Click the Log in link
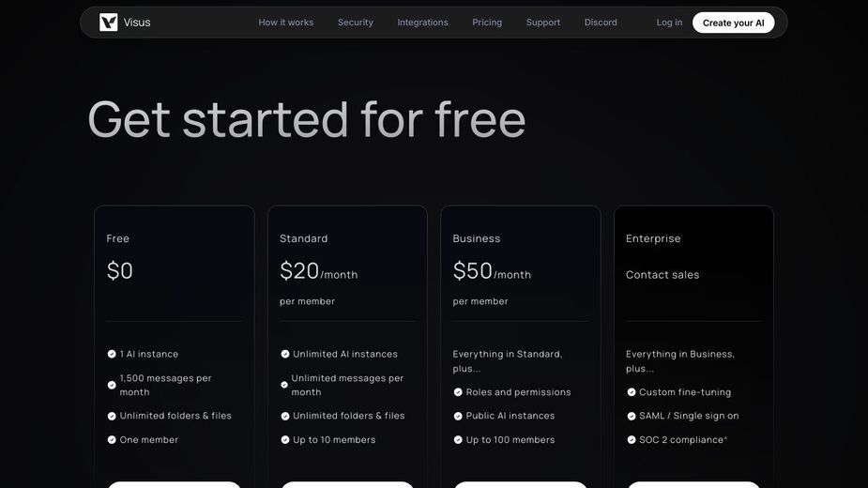The width and height of the screenshot is (868, 488). (669, 23)
